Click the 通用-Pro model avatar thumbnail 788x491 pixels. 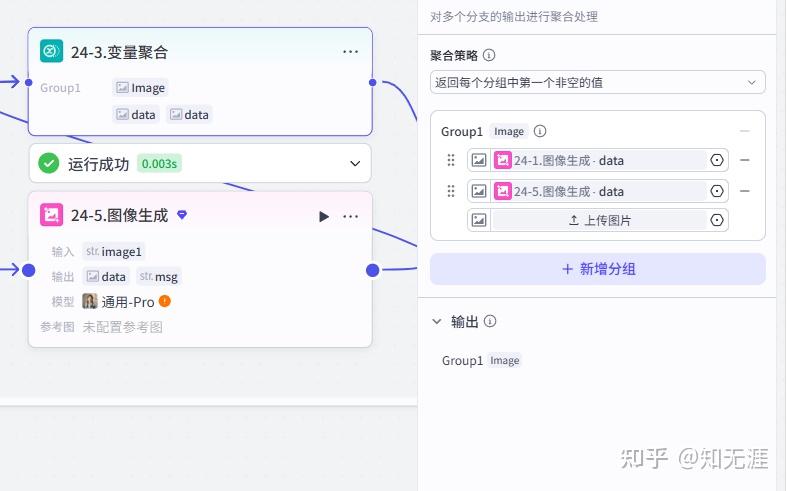(90, 302)
